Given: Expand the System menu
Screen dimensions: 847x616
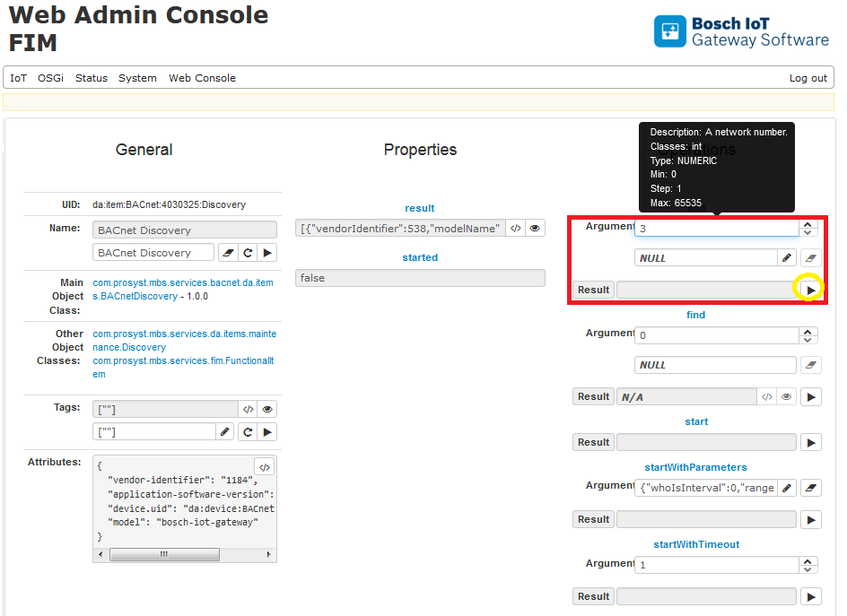Looking at the screenshot, I should 137,78.
